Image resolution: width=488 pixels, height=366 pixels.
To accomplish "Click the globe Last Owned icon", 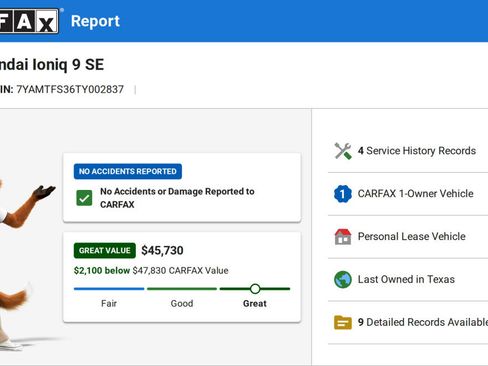I will (x=343, y=279).
